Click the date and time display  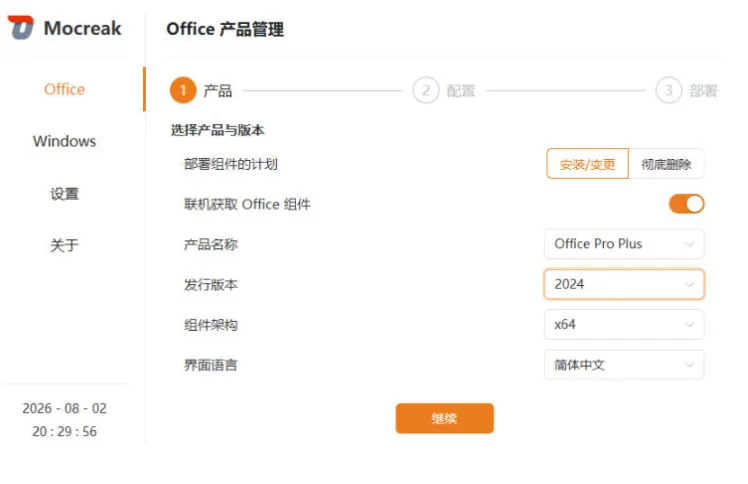tap(64, 420)
